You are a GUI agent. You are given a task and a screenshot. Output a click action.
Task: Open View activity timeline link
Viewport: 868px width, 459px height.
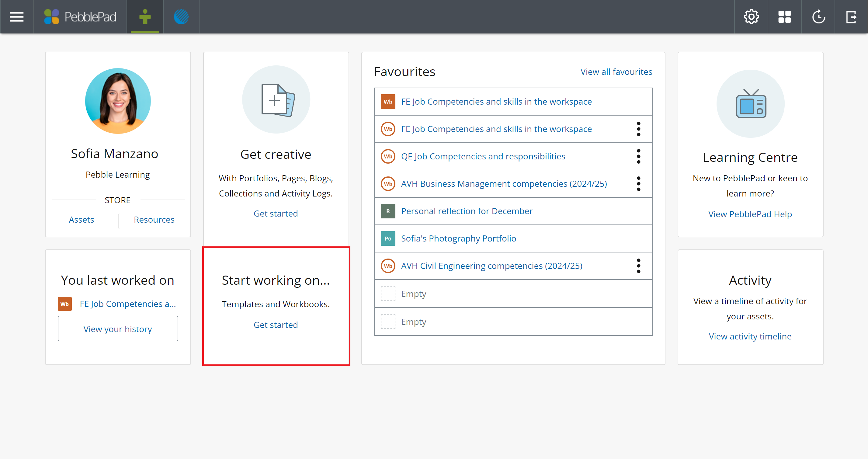pyautogui.click(x=750, y=336)
